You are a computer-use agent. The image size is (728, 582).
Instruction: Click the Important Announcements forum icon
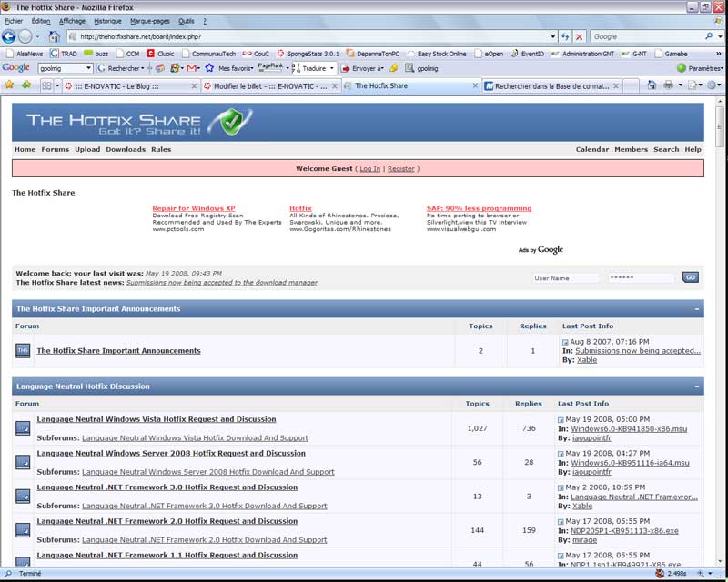[23, 350]
